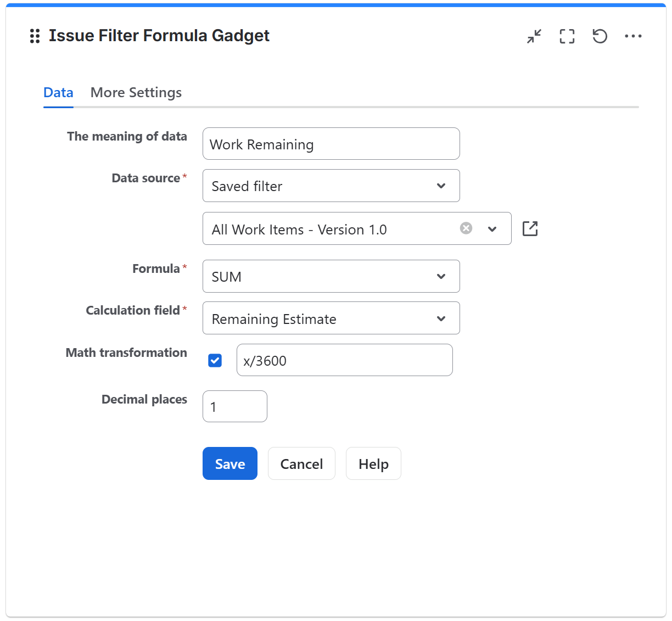Refresh the gadget using the reload icon
The image size is (672, 621).
pos(600,36)
